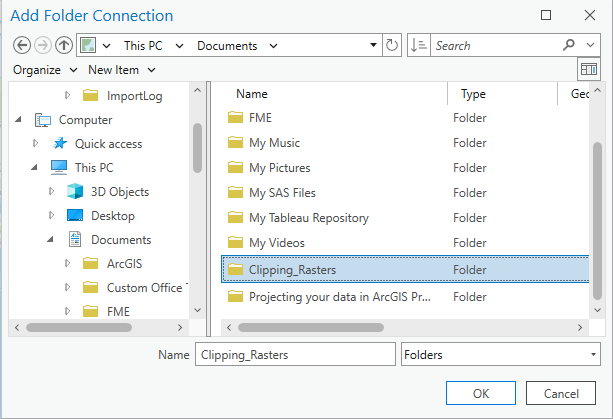Expand the Quick access tree node

35,143
